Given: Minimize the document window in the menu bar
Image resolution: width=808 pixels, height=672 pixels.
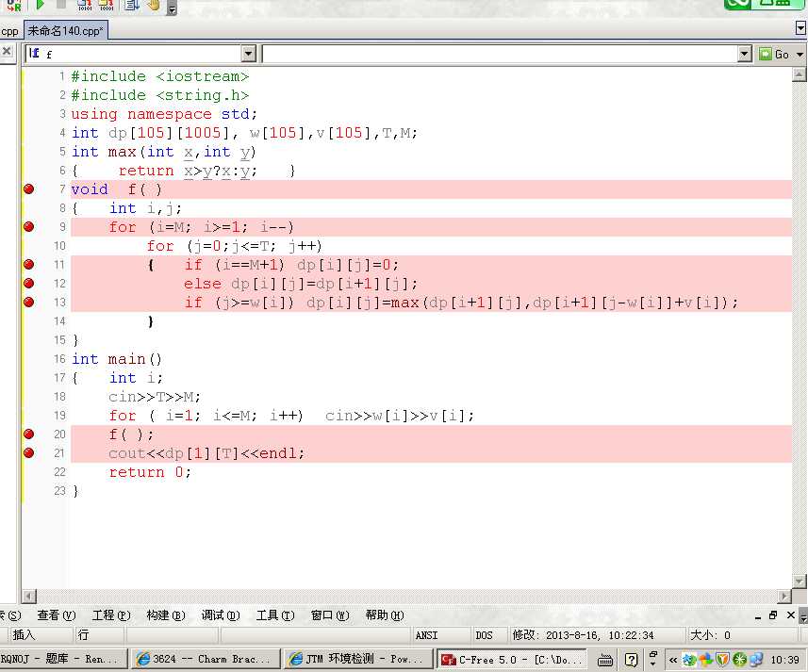Looking at the screenshot, I should click(757, 615).
